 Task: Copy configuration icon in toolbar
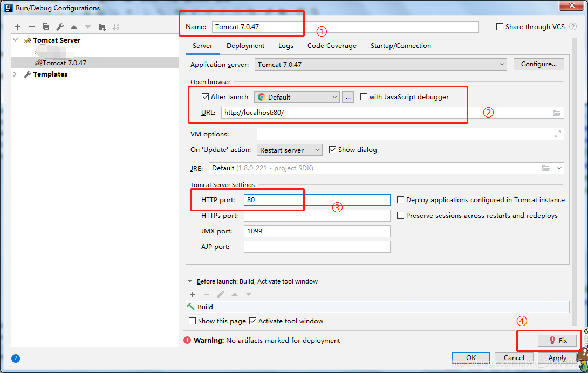point(46,27)
